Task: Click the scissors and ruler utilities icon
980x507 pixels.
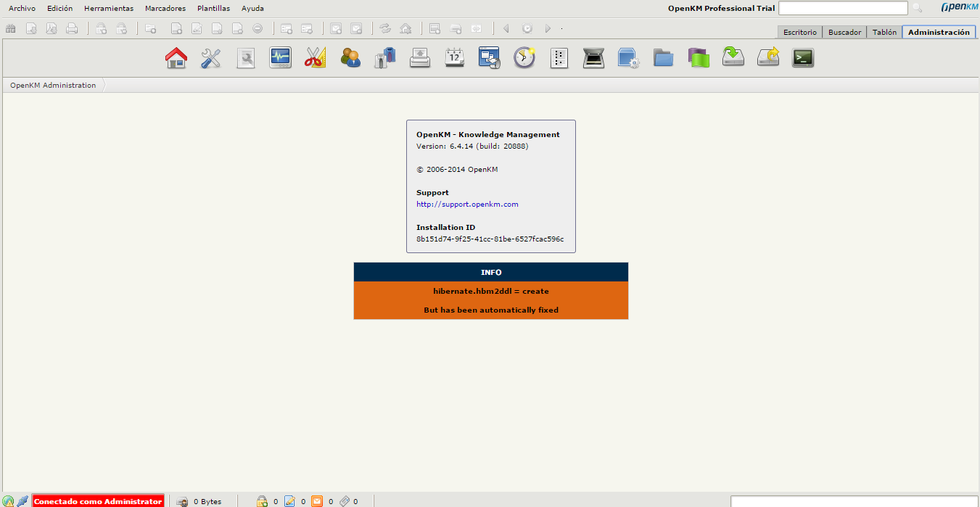Action: [315, 58]
